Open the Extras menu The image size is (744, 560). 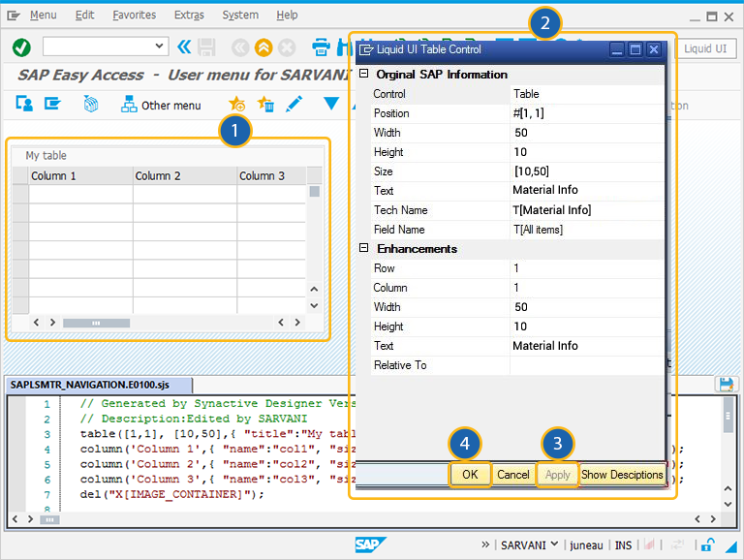(x=189, y=16)
